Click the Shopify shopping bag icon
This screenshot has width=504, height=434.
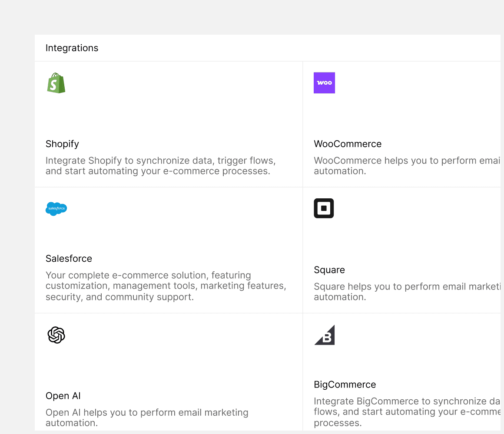[x=56, y=83]
